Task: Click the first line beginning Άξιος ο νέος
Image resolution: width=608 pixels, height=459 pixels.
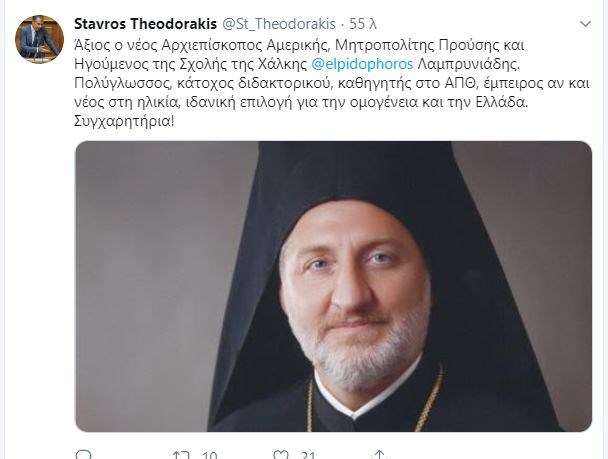Action: (299, 45)
